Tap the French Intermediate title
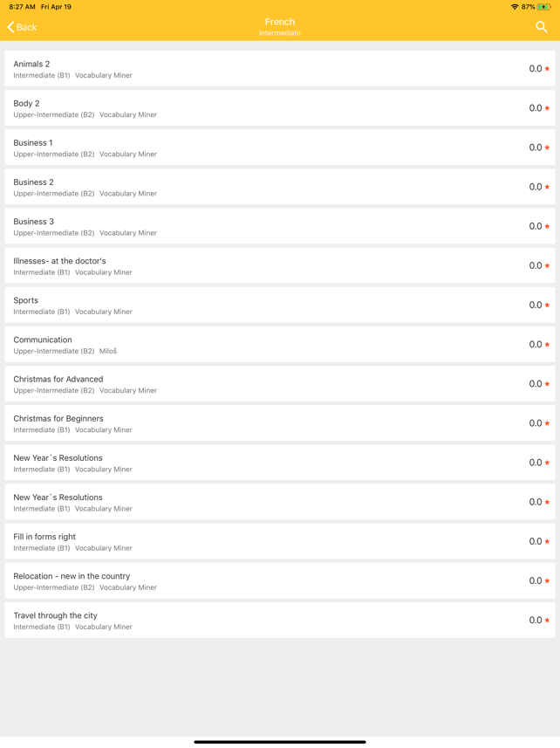 (280, 25)
